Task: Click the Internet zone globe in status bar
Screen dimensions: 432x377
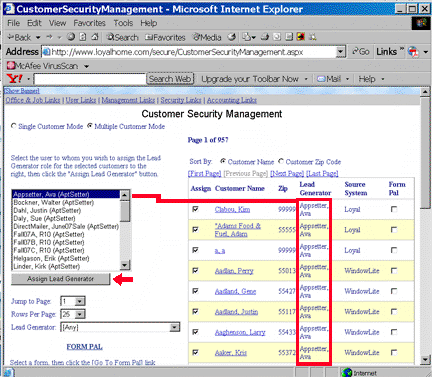Action: [x=347, y=373]
